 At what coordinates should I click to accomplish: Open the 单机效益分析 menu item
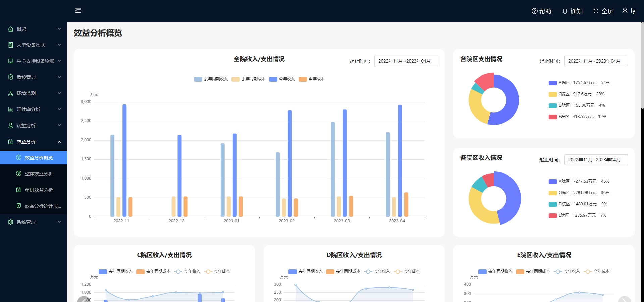34,190
